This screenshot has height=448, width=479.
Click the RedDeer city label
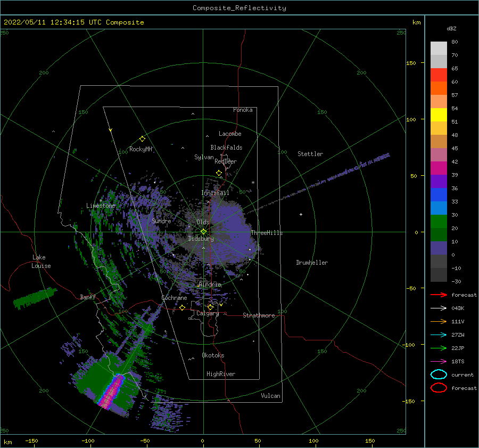(226, 161)
